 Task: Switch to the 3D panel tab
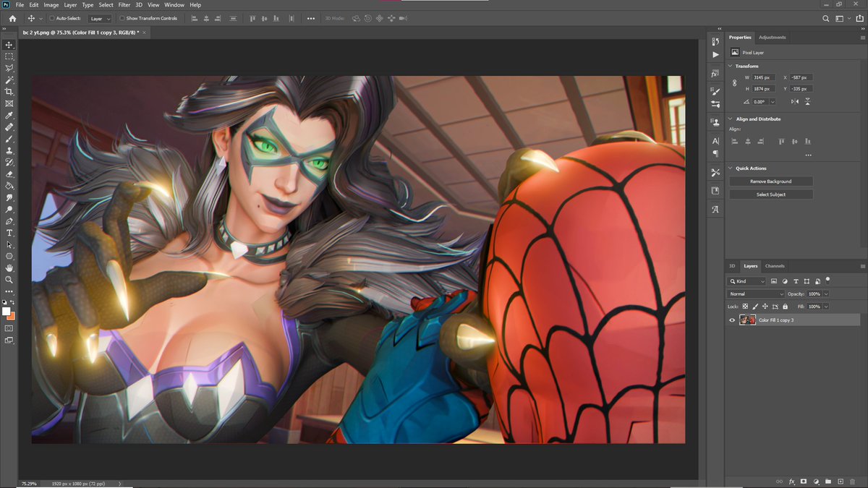(x=732, y=266)
